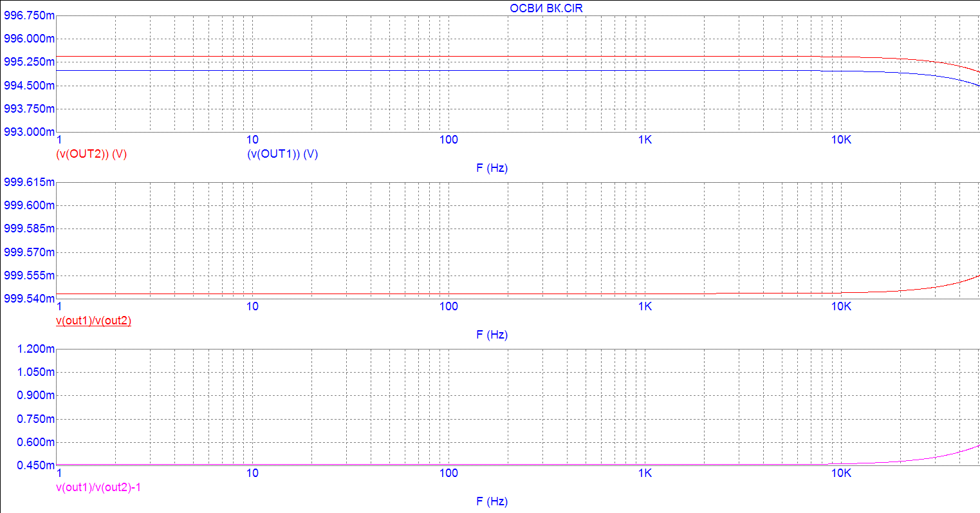The width and height of the screenshot is (980, 513).
Task: Select the blue (v(OUT1)) (V) curve label
Action: tap(282, 154)
